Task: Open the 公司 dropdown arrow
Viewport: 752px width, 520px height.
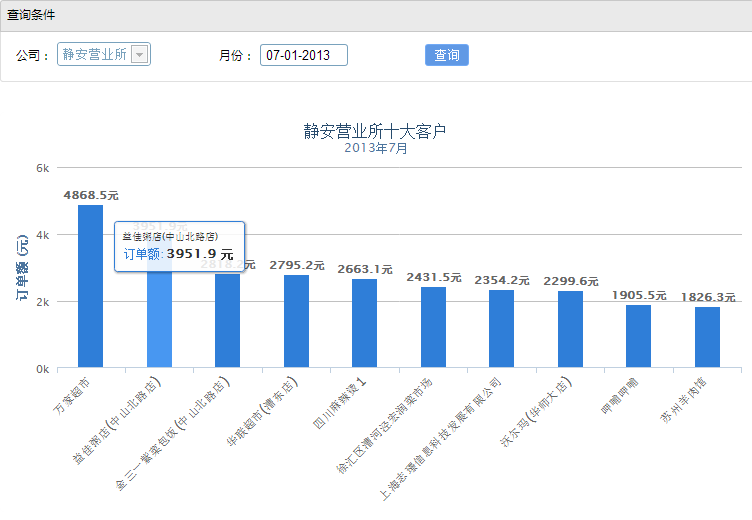Action: pos(139,55)
